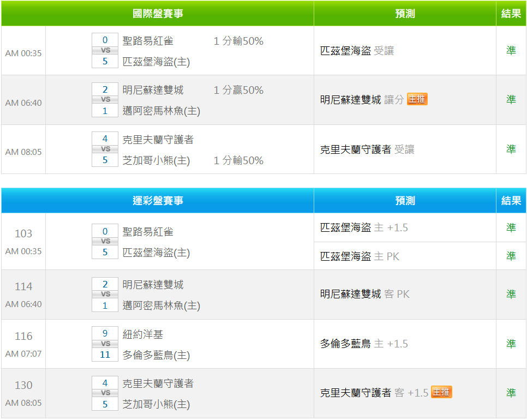527x420 pixels.
Task: Click AM 08:05 time in the 國際盤 table
Action: [23, 152]
